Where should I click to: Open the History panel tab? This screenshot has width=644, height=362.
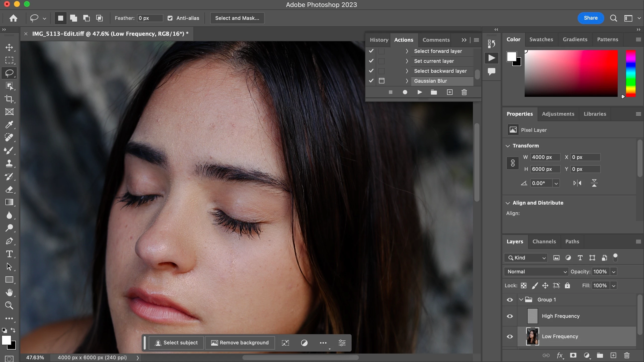(379, 40)
